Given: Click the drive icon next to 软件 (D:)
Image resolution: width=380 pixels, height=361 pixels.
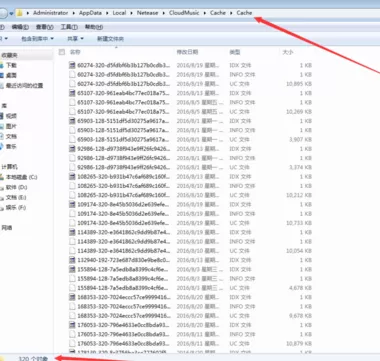Looking at the screenshot, I should pos(2,187).
